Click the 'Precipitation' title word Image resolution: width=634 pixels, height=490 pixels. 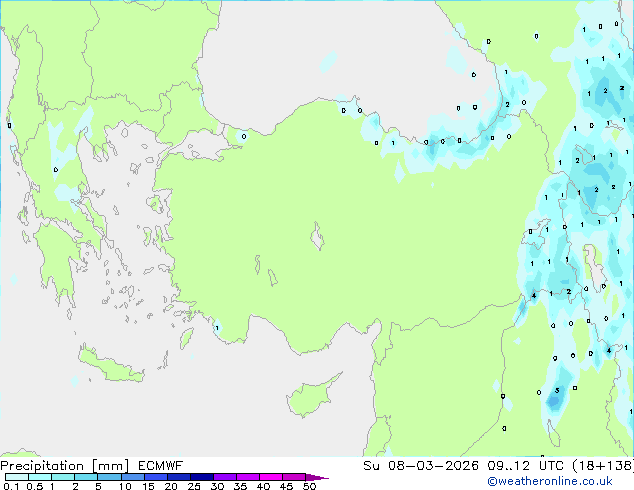(x=42, y=466)
